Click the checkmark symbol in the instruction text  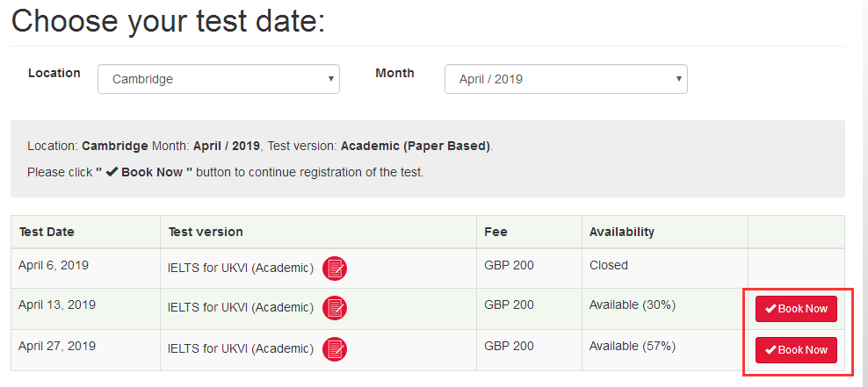tap(112, 172)
